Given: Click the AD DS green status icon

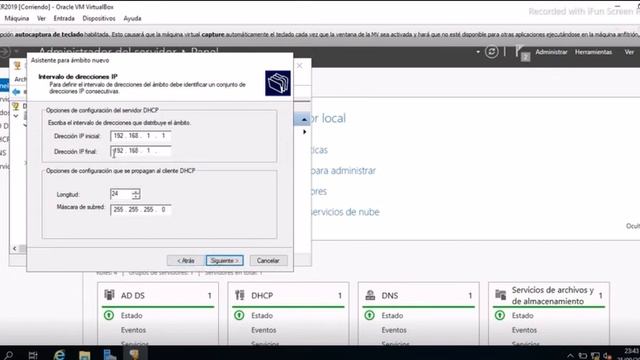Looking at the screenshot, I should (109, 315).
